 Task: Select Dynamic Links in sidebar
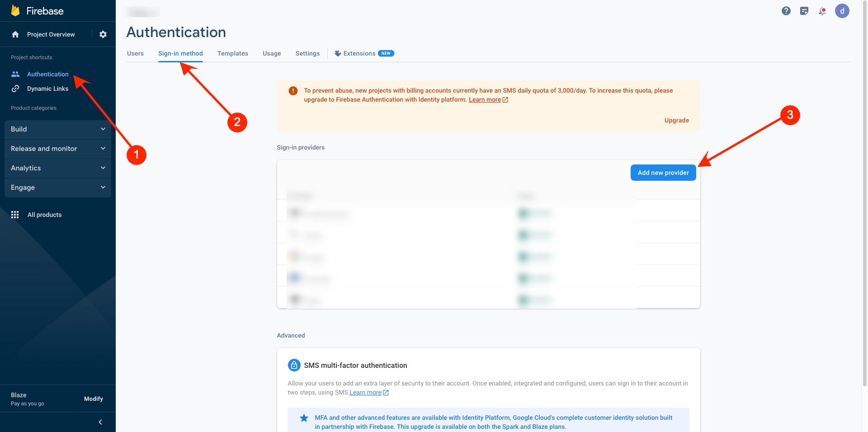point(47,89)
